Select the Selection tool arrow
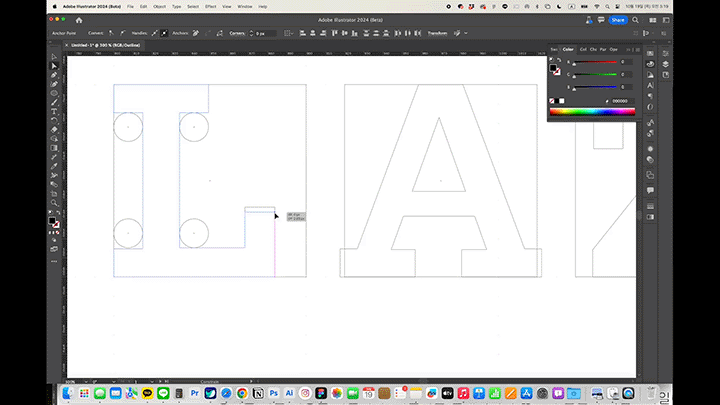This screenshot has height=405, width=720. coord(54,57)
